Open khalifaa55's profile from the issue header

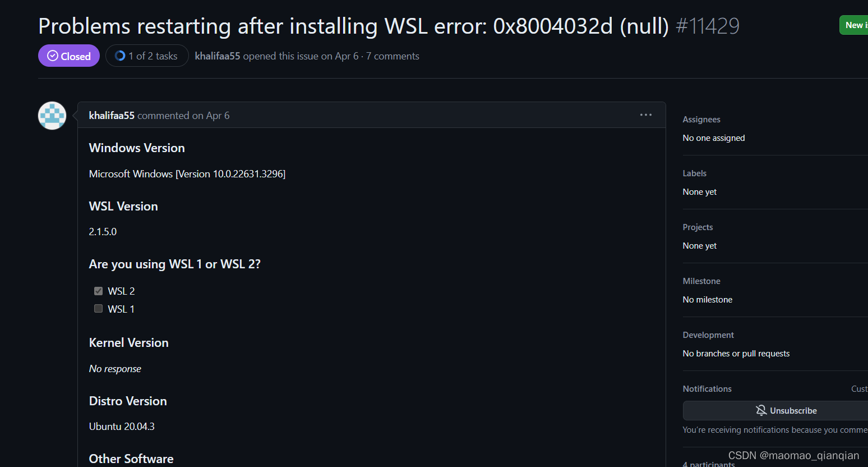pos(218,56)
